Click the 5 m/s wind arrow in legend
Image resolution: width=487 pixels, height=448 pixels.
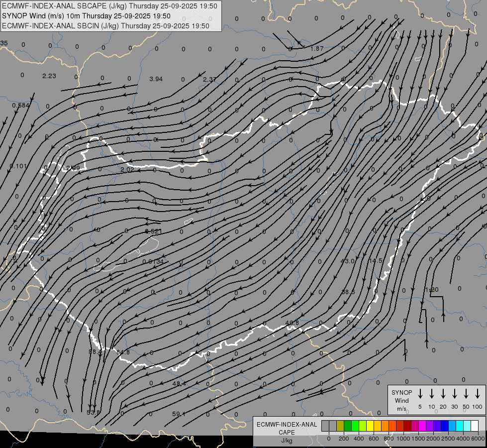point(420,394)
